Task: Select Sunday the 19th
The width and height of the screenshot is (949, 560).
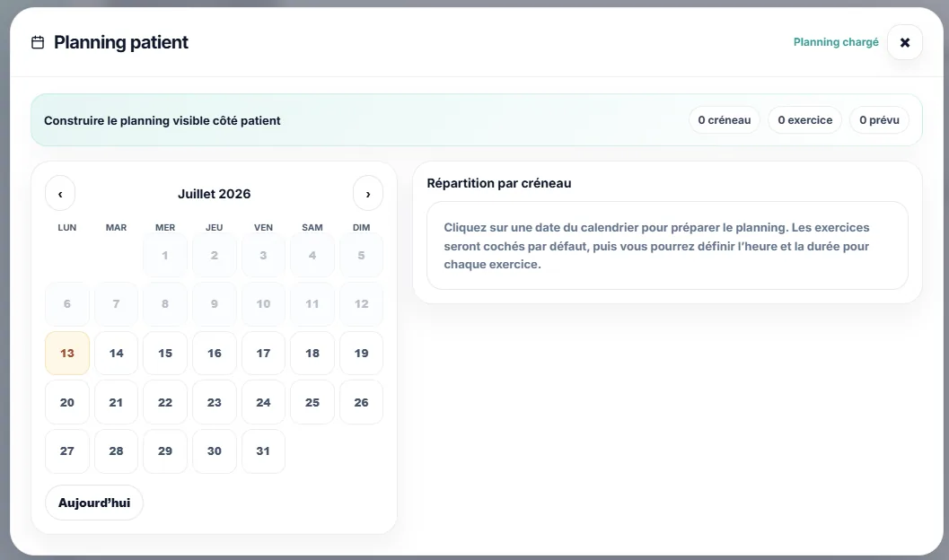Action: tap(361, 354)
